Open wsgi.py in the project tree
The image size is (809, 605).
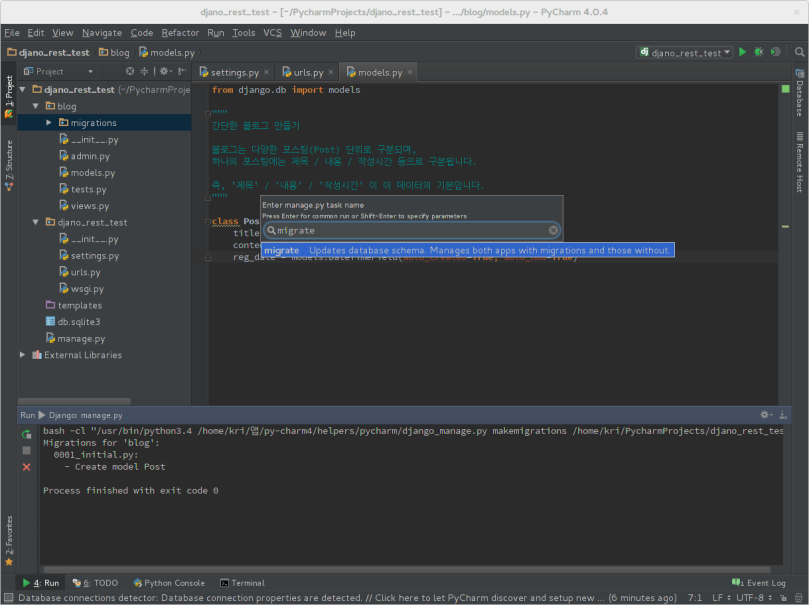(x=82, y=289)
